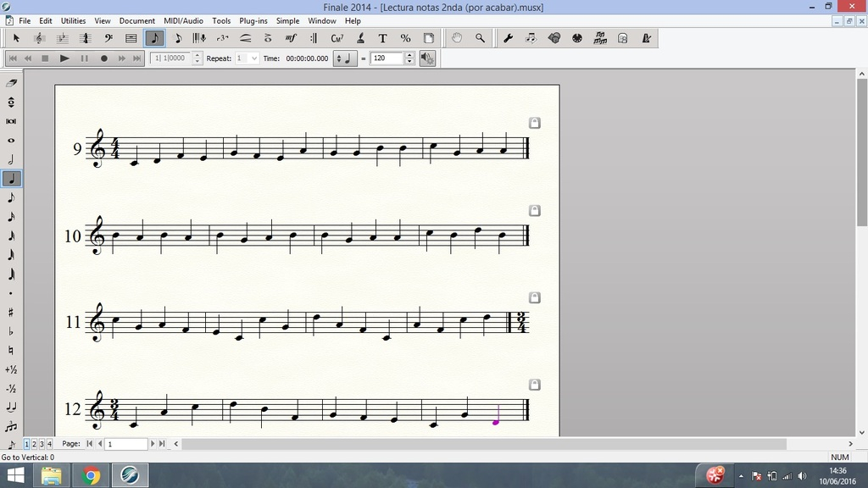This screenshot has height=488, width=868.
Task: Toggle the lock icon on staff 9
Action: coord(534,123)
